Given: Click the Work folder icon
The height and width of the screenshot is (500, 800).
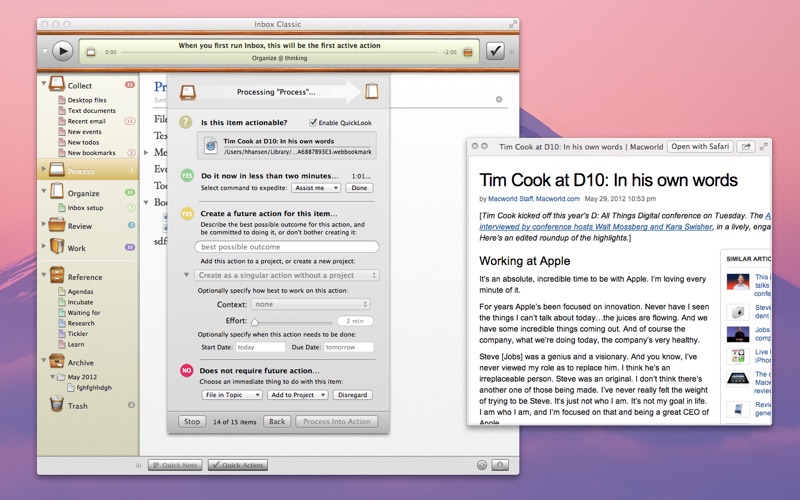Looking at the screenshot, I should pyautogui.click(x=57, y=246).
